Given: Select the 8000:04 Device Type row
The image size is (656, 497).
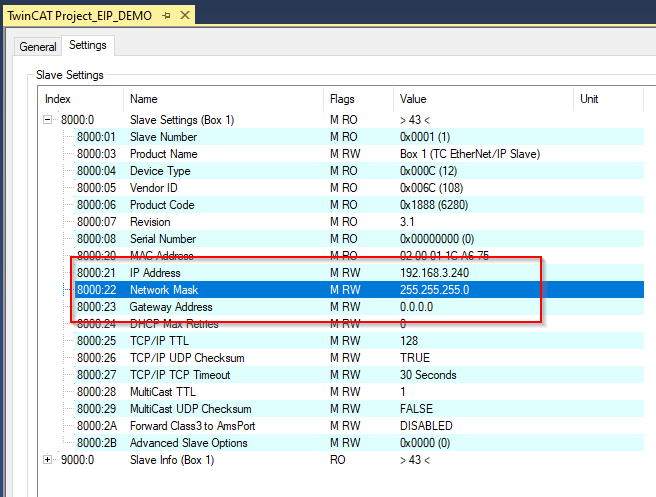Looking at the screenshot, I should pos(360,171).
